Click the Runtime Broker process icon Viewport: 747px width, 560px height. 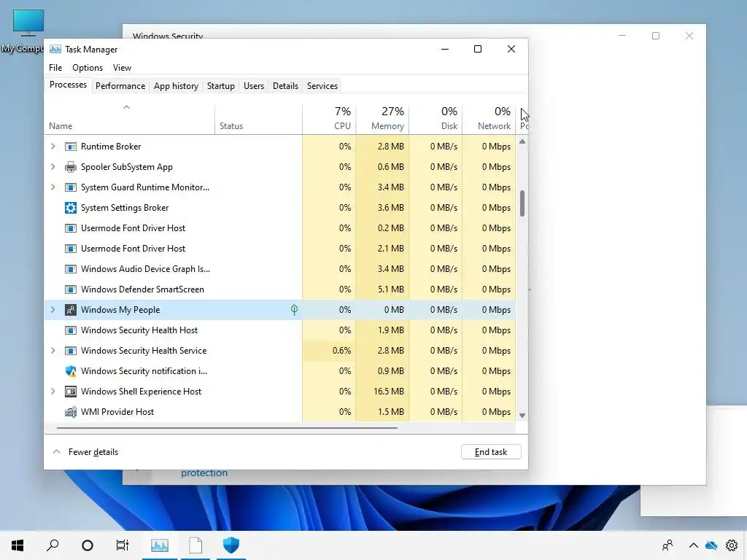pyautogui.click(x=71, y=147)
